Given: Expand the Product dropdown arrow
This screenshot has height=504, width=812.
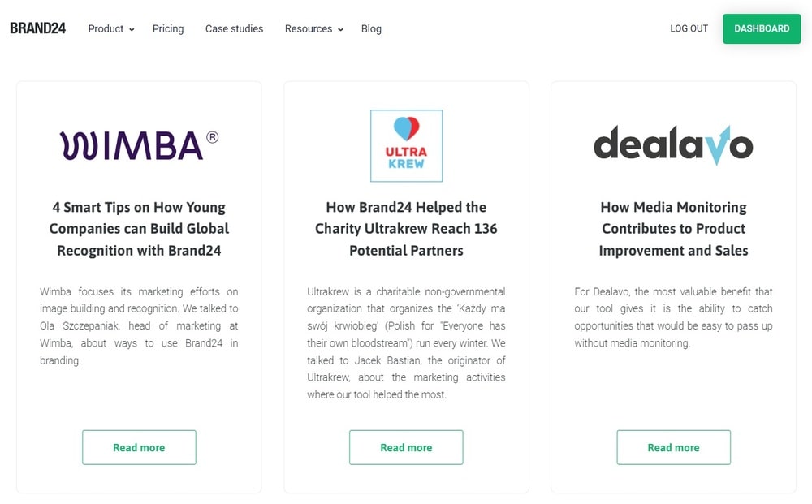Looking at the screenshot, I should pyautogui.click(x=132, y=30).
